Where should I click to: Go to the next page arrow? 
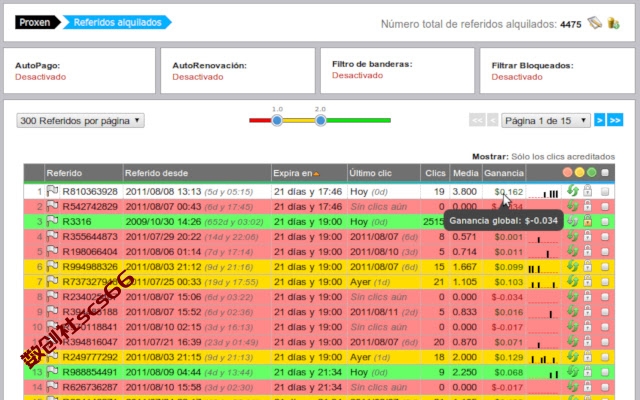599,120
